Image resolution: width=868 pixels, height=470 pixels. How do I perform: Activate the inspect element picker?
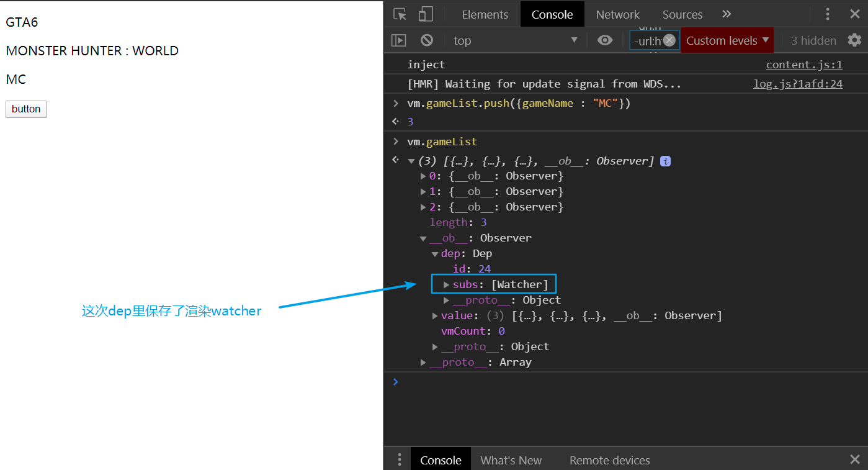coord(400,14)
